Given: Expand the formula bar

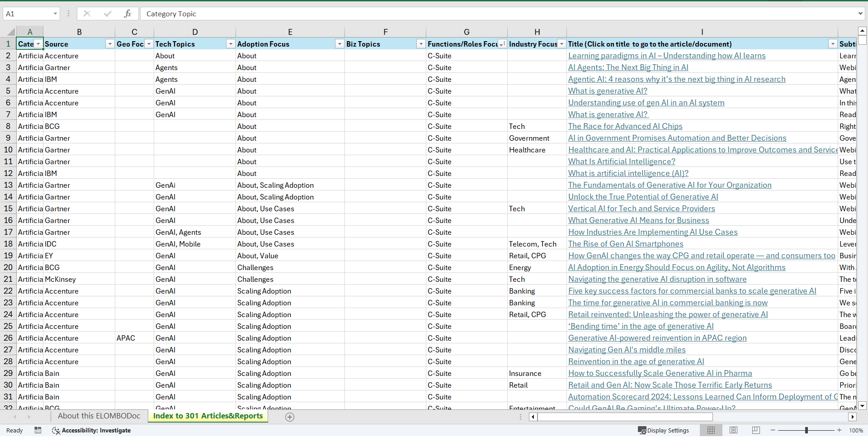Looking at the screenshot, I should pyautogui.click(x=860, y=14).
